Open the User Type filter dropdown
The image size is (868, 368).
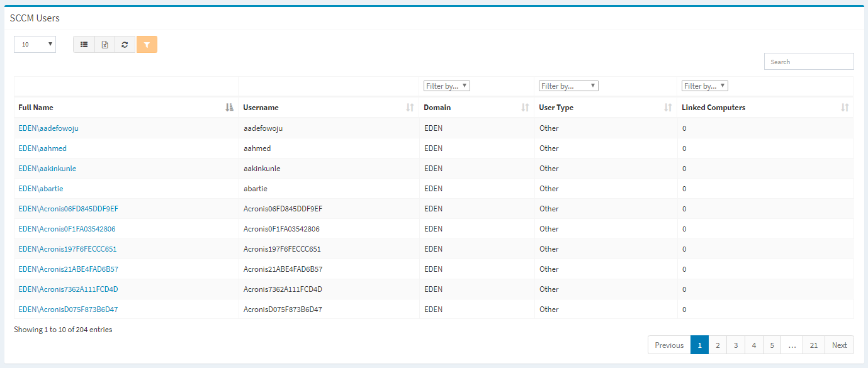(x=568, y=86)
